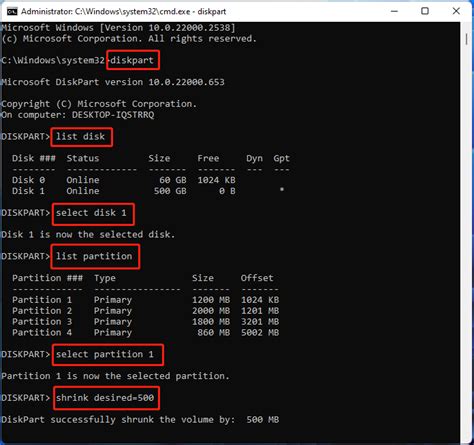Click '(c) Microsoft Corporation. All rights reserved.'

tap(129, 39)
